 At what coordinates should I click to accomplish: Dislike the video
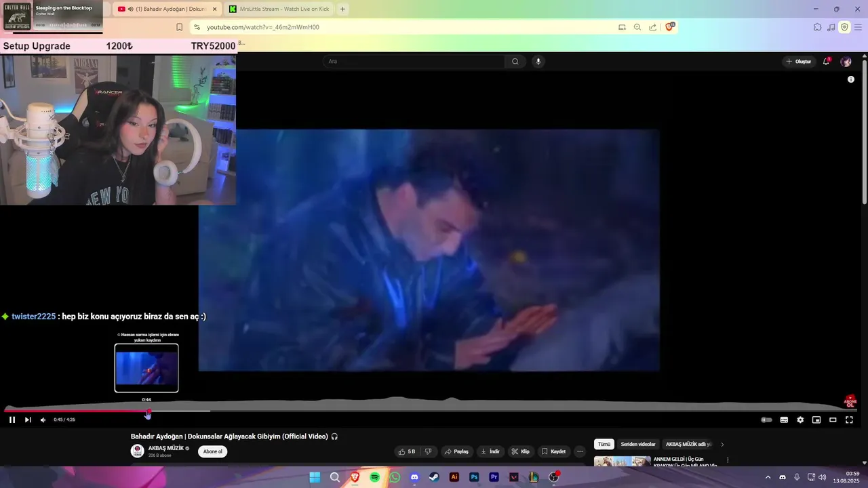428,451
